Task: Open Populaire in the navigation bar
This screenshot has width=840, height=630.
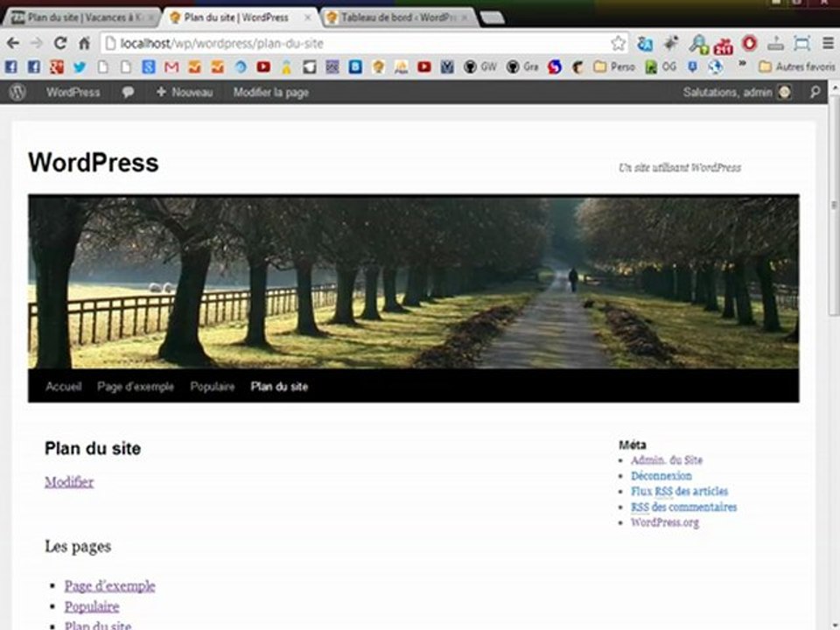Action: (x=212, y=386)
